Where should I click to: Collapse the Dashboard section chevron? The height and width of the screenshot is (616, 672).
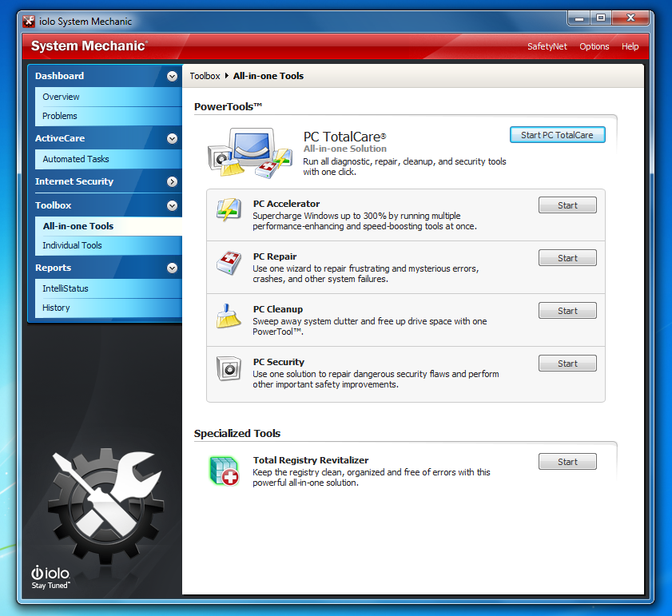coord(172,77)
